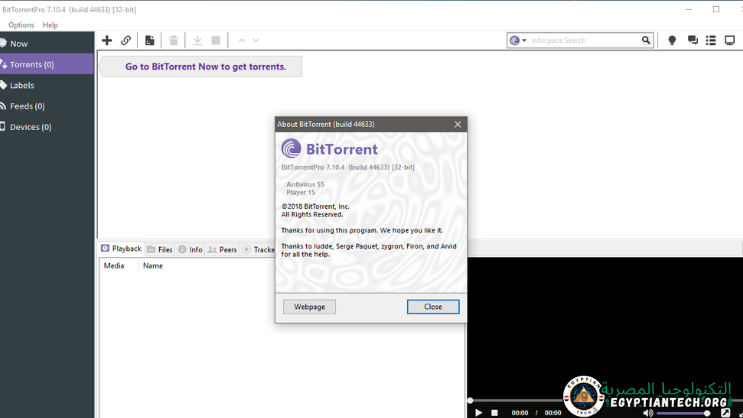Minimize the BitTorrent window
The image size is (743, 418).
[x=689, y=9]
